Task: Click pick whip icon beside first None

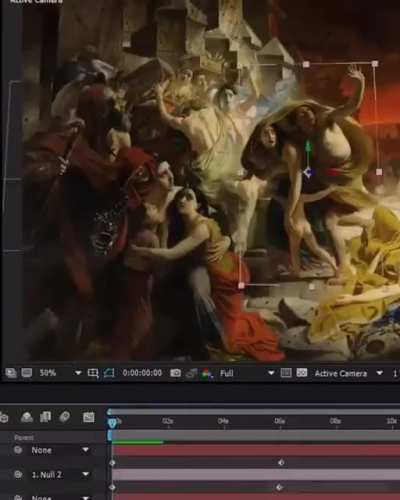Action: 18,450
